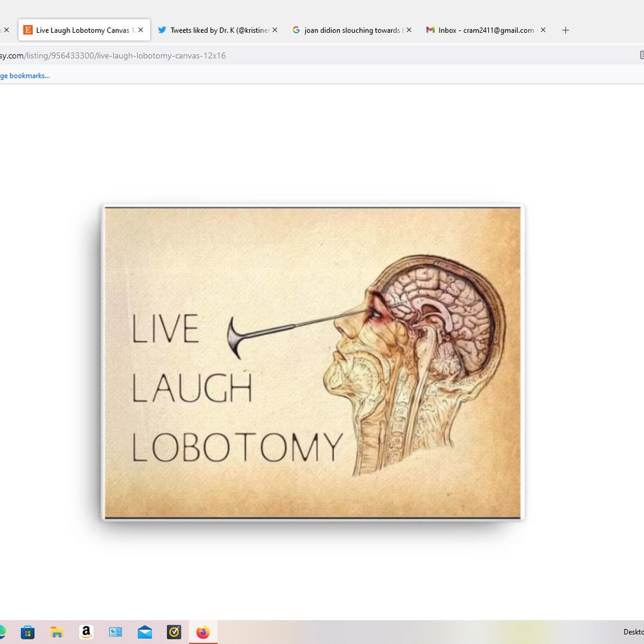Click the Gmail icon on the Inbox tab
644x644 pixels.
[430, 30]
